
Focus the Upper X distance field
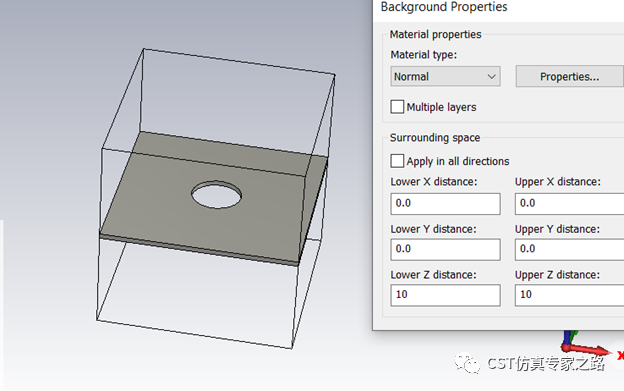coord(569,204)
